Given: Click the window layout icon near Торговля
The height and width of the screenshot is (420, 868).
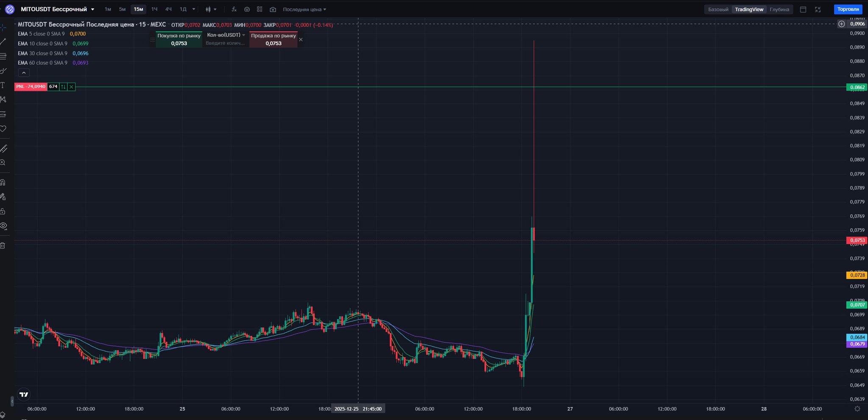Looking at the screenshot, I should [803, 9].
